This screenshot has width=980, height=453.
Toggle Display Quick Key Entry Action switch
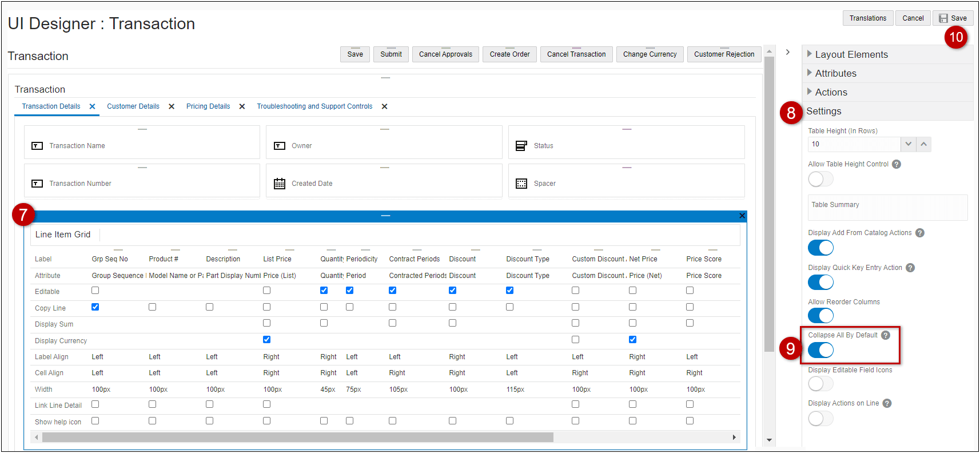[x=820, y=282]
